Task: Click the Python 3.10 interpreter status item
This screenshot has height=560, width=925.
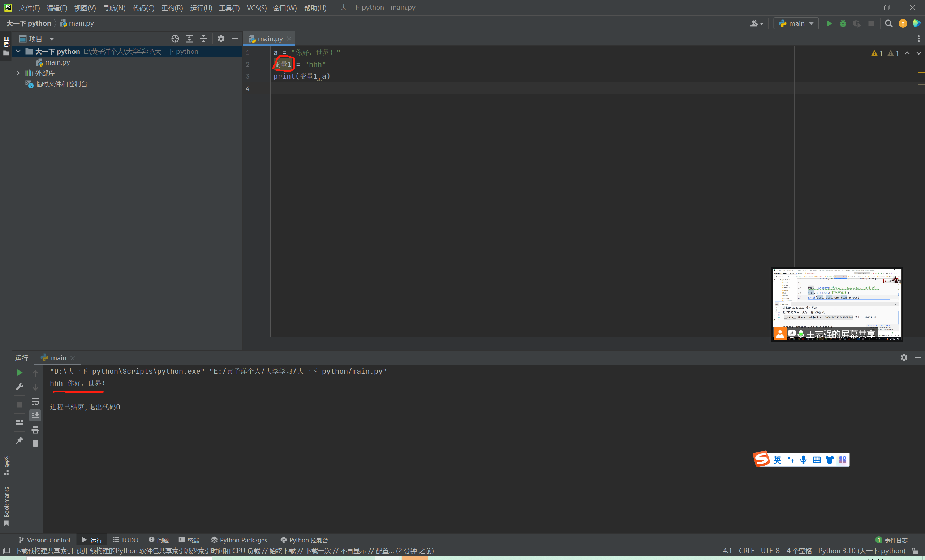Action: tap(861, 551)
